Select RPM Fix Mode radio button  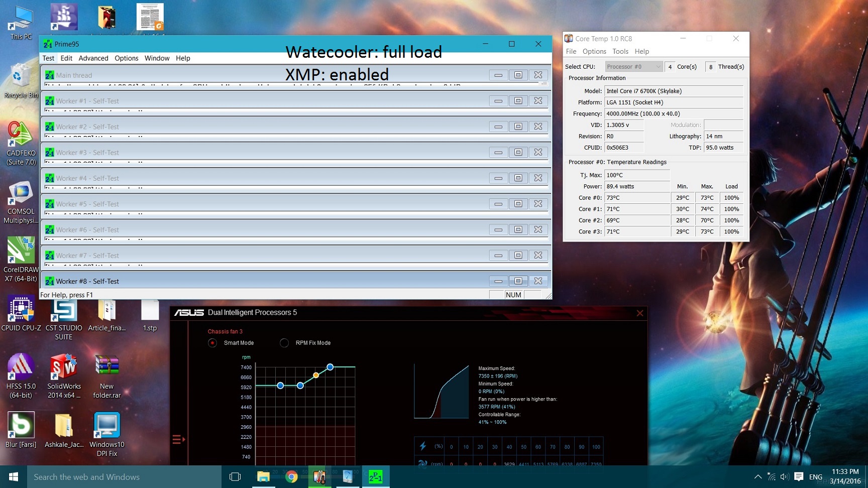(x=284, y=343)
